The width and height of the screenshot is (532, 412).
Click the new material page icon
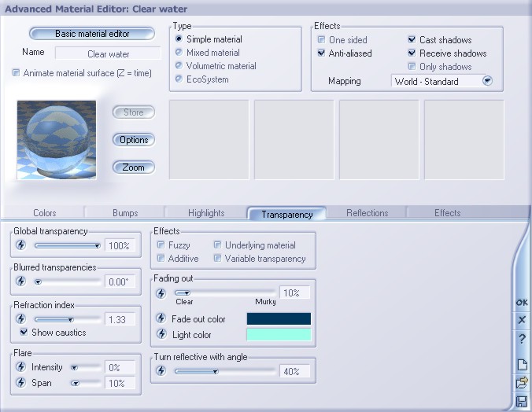[521, 364]
